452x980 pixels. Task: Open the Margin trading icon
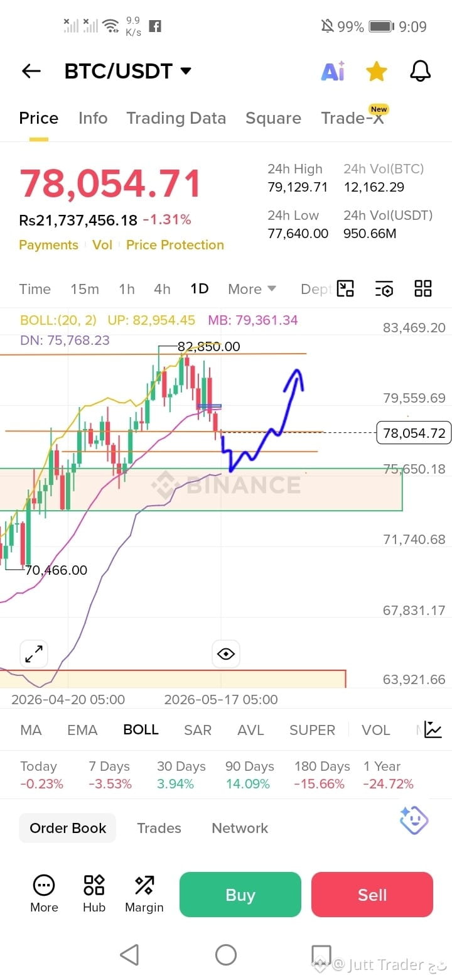click(144, 894)
